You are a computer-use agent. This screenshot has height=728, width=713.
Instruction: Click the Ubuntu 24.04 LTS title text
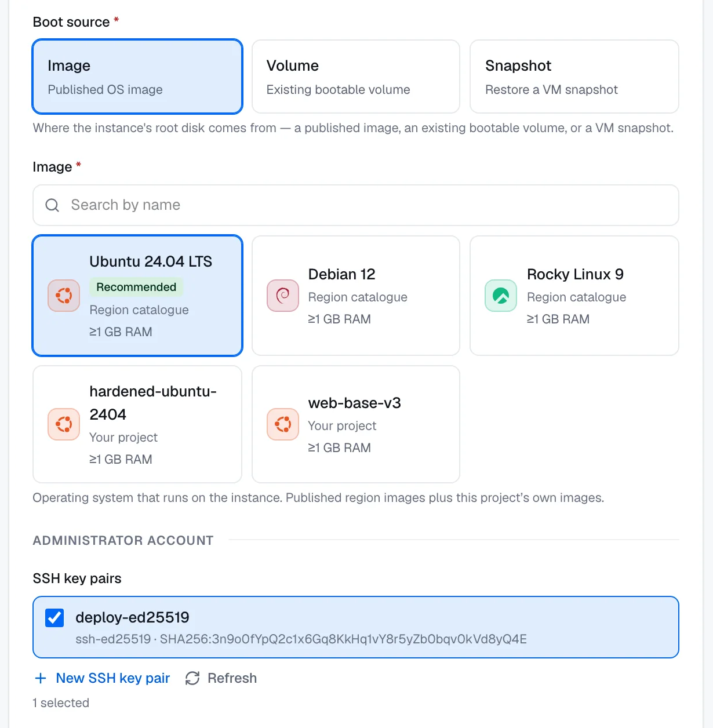151,261
